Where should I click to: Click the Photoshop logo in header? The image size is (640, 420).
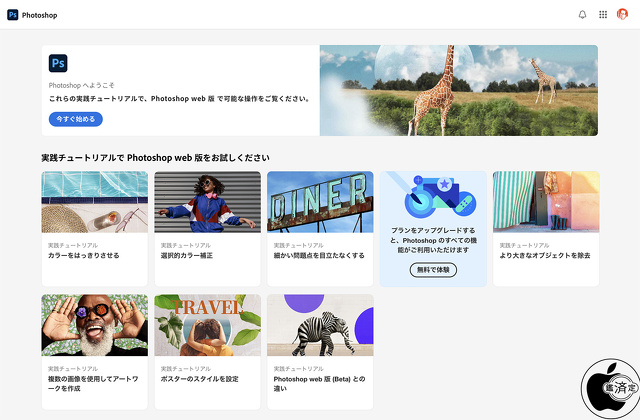(x=13, y=15)
